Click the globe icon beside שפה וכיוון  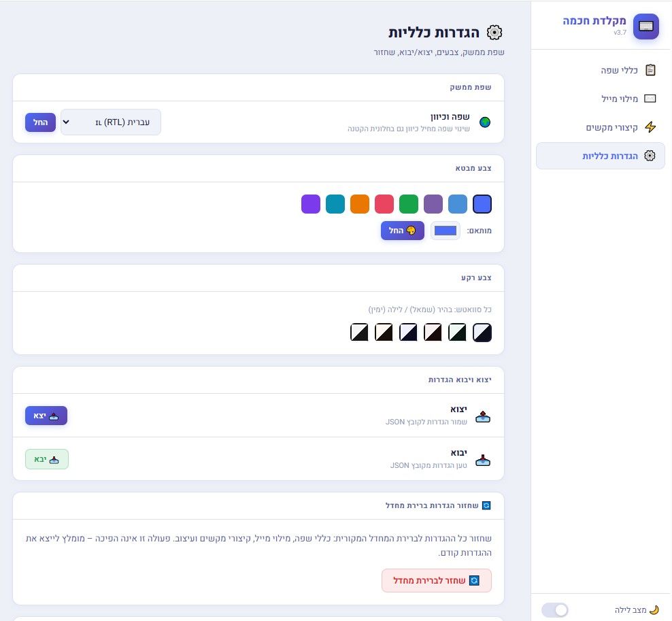(x=484, y=122)
